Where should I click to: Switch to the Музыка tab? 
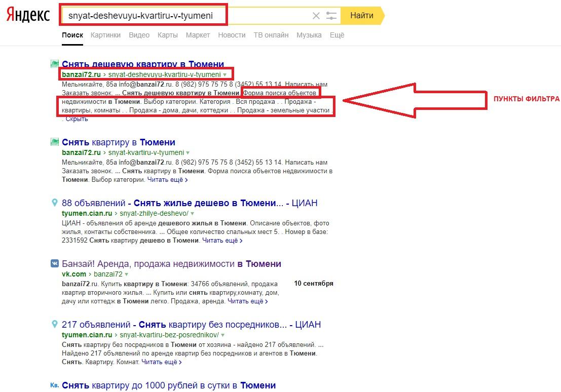(309, 35)
